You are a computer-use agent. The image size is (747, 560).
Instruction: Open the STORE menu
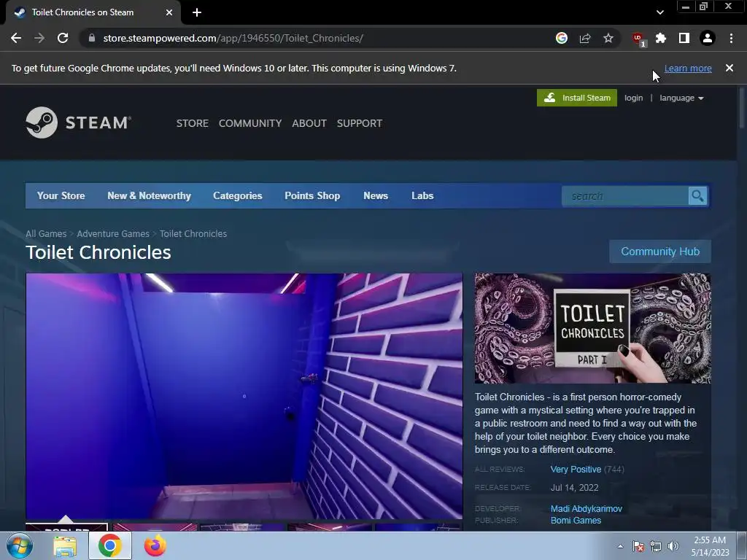[x=193, y=123]
